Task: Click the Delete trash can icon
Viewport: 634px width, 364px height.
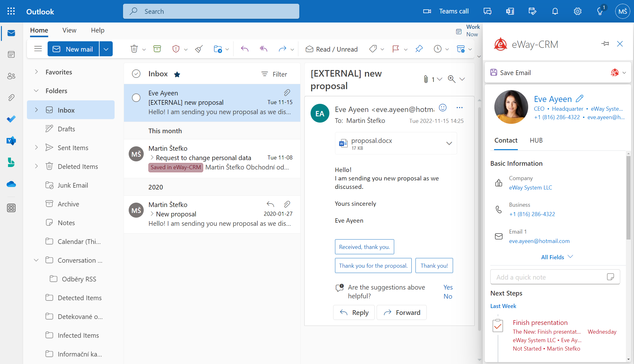Action: [134, 49]
